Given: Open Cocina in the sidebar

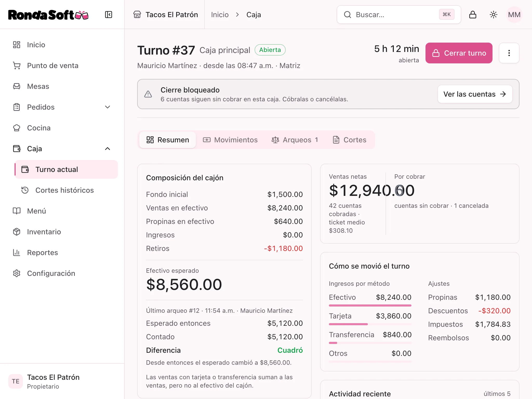Looking at the screenshot, I should tap(62, 128).
